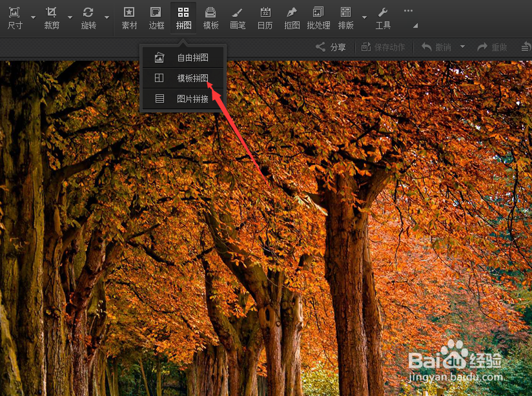532x396 pixels.
Task: Expand the 旋转 dropdown arrow
Action: point(107,17)
